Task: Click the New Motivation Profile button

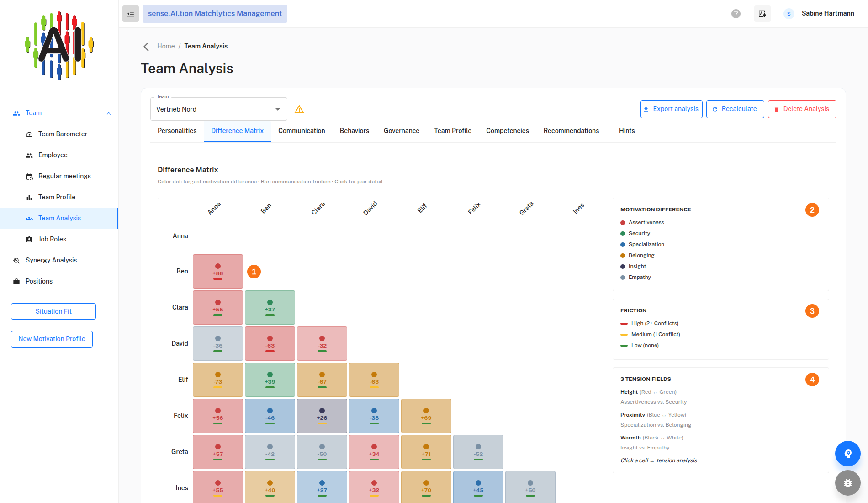Action: 52,339
